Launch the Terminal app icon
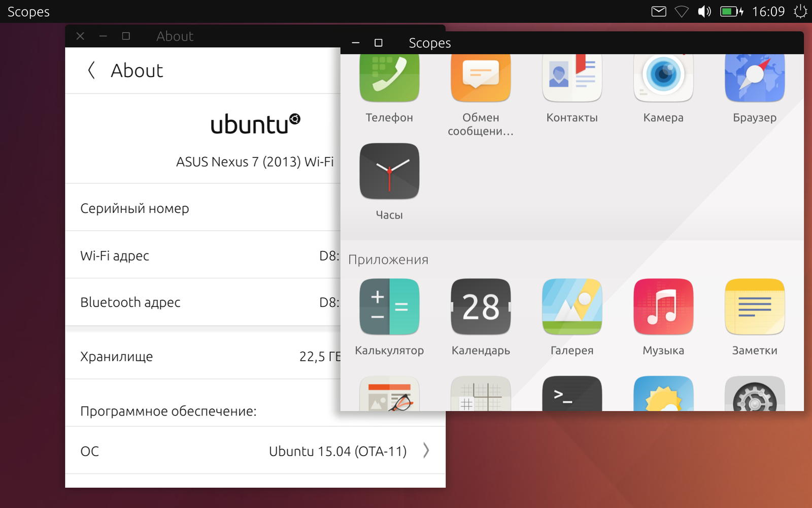 coord(572,394)
